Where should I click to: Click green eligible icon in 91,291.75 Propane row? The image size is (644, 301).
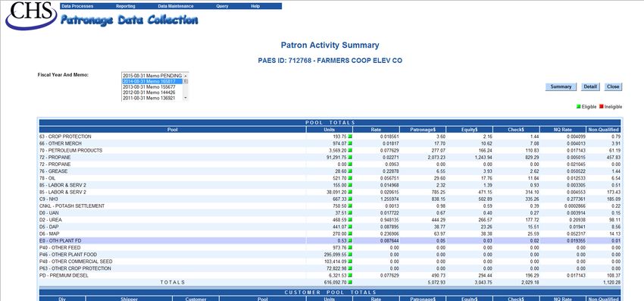[350, 158]
